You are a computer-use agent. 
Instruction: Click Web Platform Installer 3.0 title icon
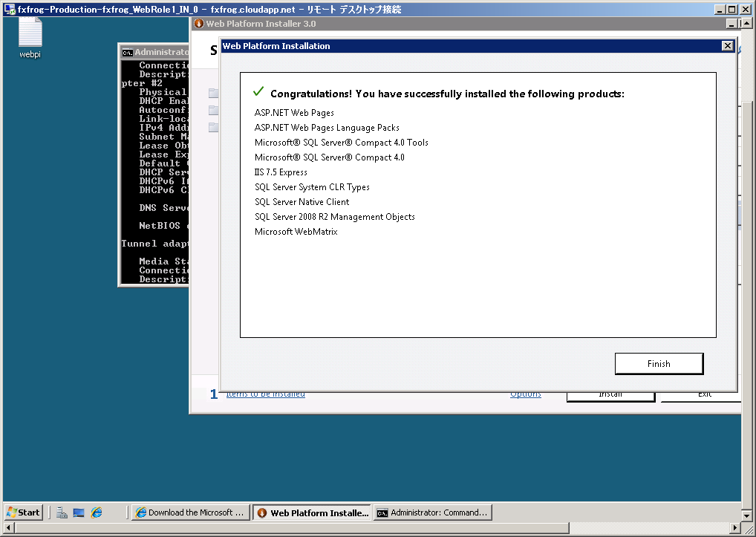click(x=199, y=24)
